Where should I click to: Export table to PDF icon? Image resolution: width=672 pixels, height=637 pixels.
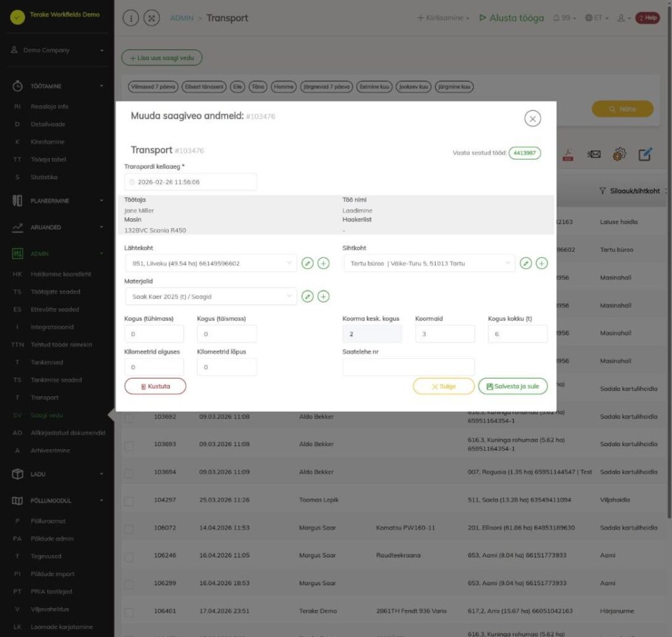(568, 155)
